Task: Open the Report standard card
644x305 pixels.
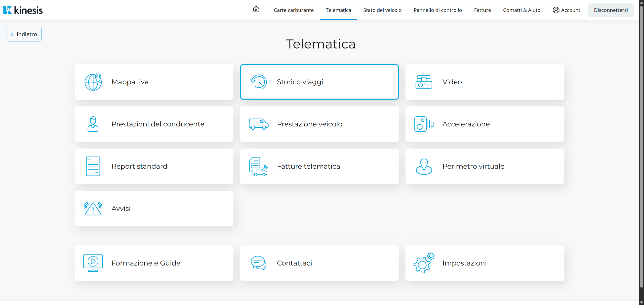Action: (x=154, y=166)
